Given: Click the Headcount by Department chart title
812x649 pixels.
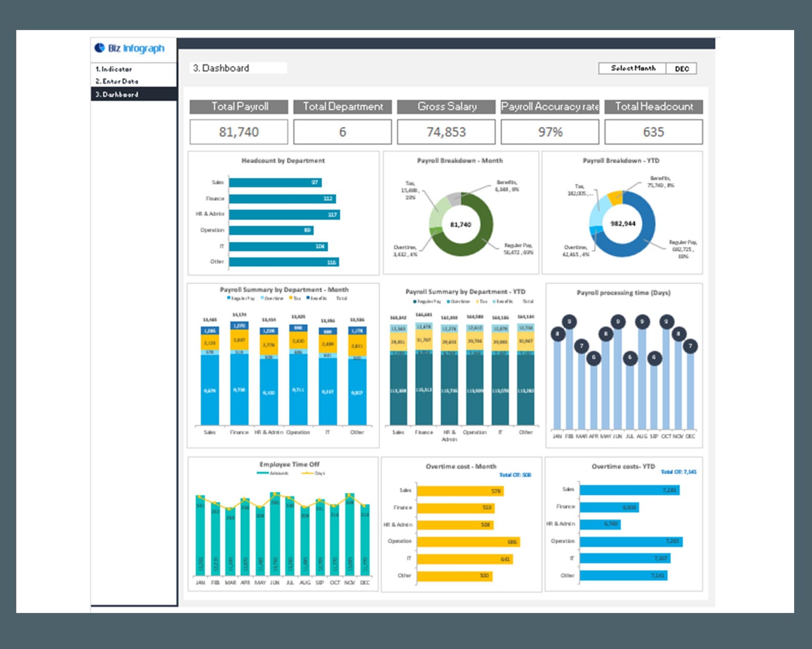Looking at the screenshot, I should click(x=283, y=160).
